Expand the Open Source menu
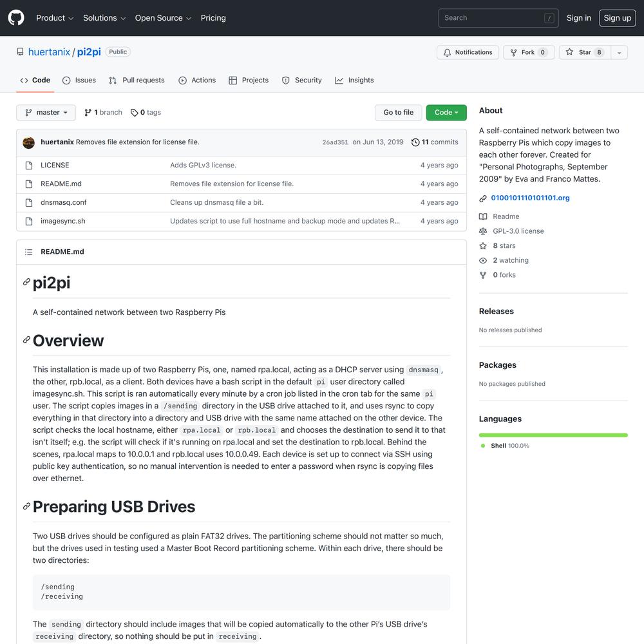The width and height of the screenshot is (644, 644). coord(163,18)
